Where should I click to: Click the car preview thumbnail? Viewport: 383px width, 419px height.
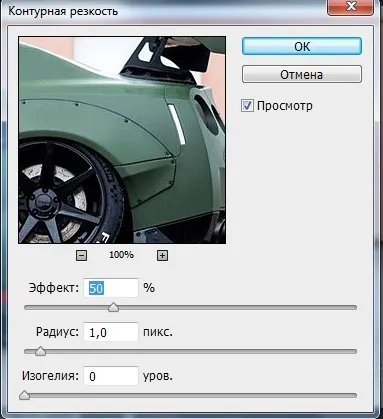click(122, 140)
